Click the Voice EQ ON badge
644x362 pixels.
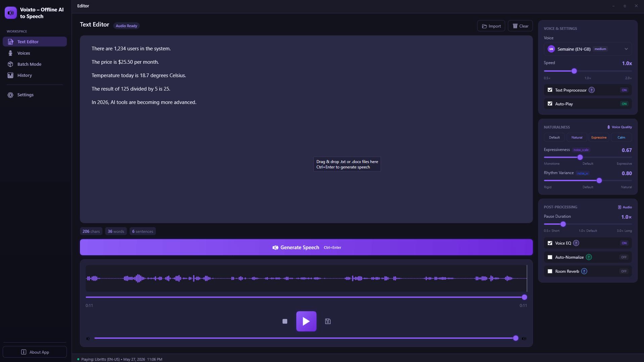tap(624, 243)
